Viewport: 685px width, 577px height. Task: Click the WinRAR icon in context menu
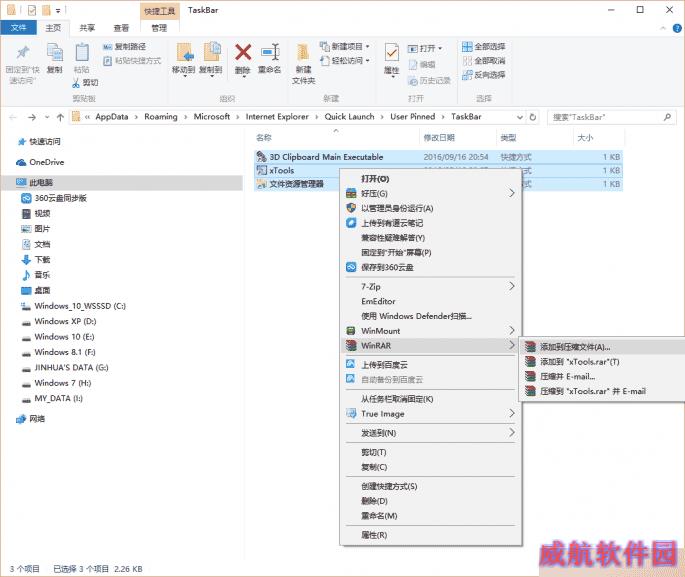tap(351, 346)
